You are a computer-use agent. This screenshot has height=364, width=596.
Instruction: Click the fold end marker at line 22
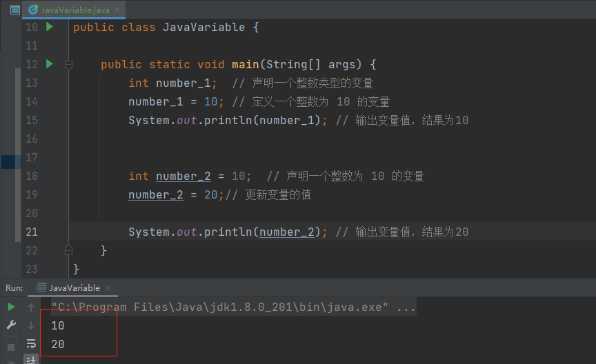coord(68,250)
